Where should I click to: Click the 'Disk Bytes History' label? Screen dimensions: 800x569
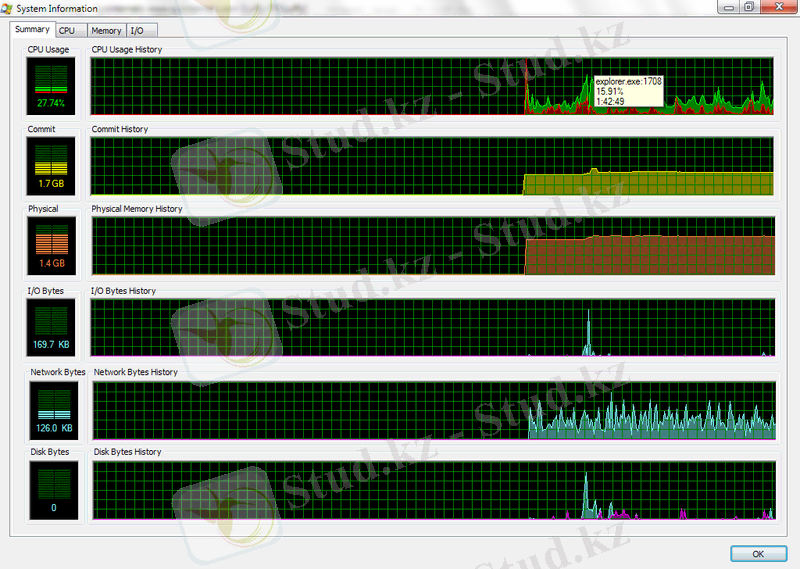128,452
